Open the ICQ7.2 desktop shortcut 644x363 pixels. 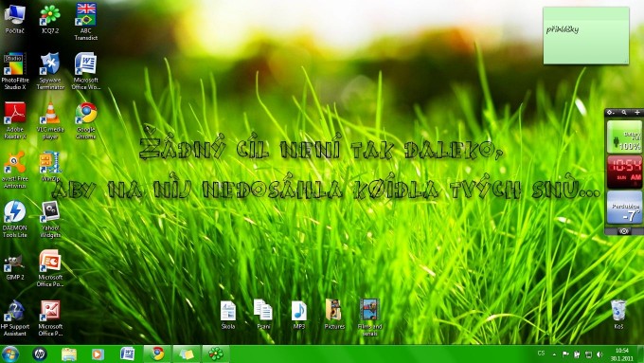[50, 19]
